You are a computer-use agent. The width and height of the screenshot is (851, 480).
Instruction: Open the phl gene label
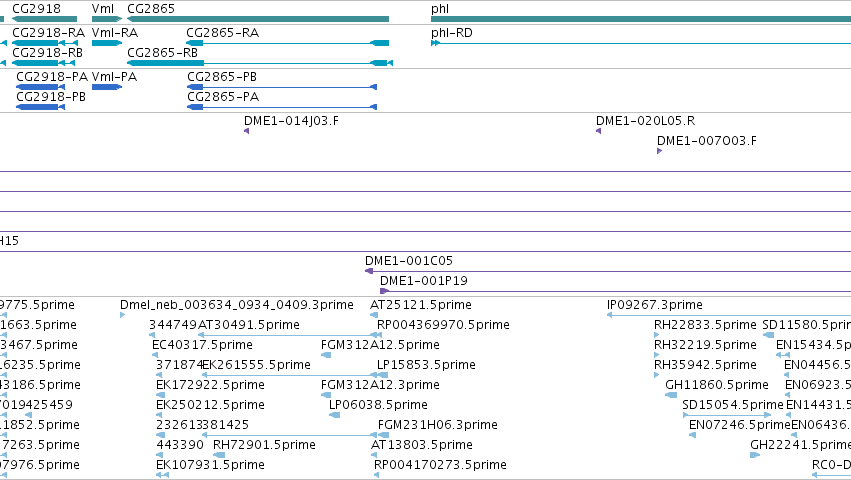tap(440, 9)
